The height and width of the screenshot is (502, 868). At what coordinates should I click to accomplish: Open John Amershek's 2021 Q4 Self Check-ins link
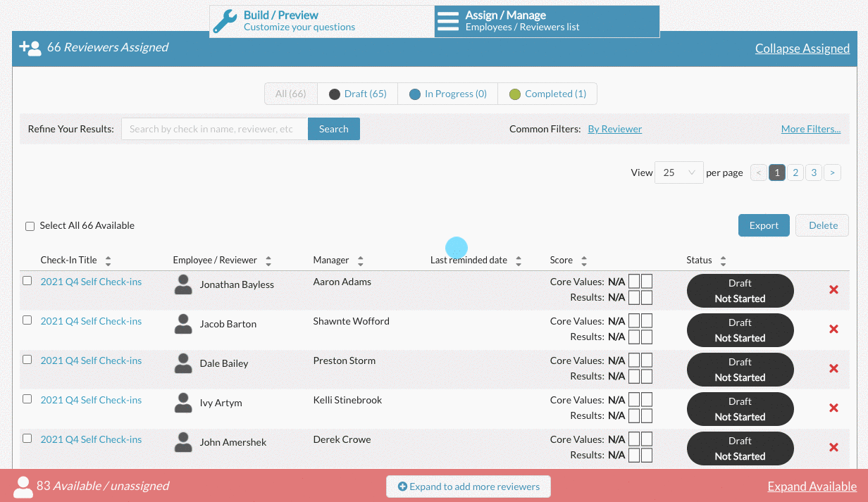(x=91, y=439)
